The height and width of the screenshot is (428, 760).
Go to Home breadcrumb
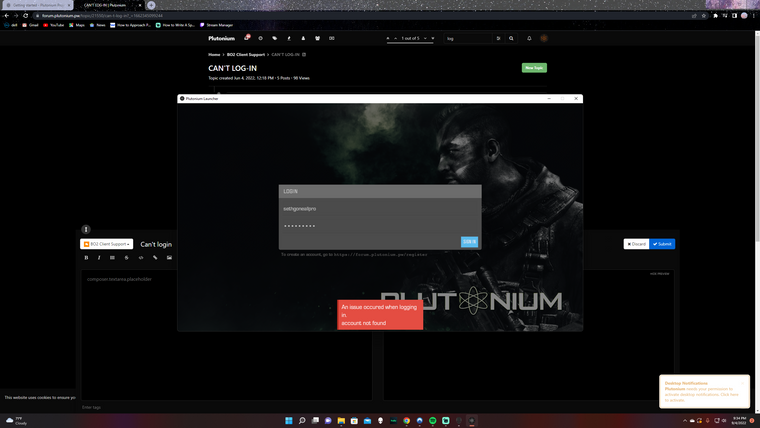214,55
